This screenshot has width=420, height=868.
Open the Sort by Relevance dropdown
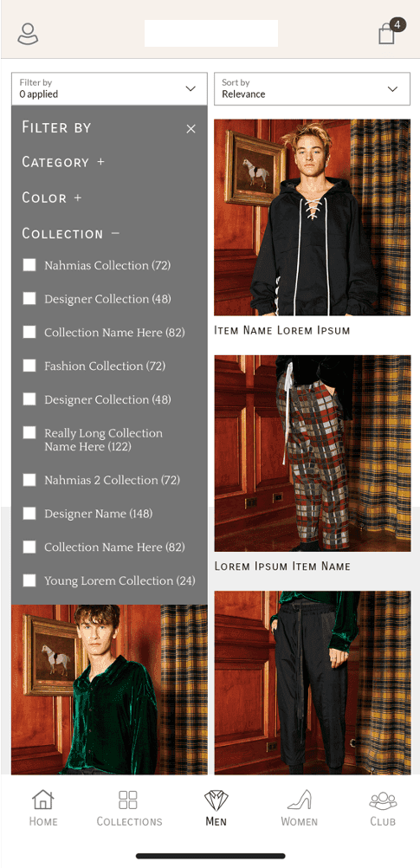[312, 88]
